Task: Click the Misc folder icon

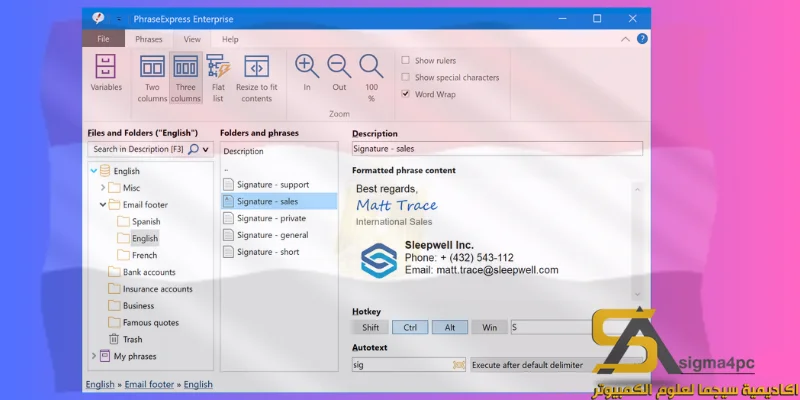Action: click(114, 188)
